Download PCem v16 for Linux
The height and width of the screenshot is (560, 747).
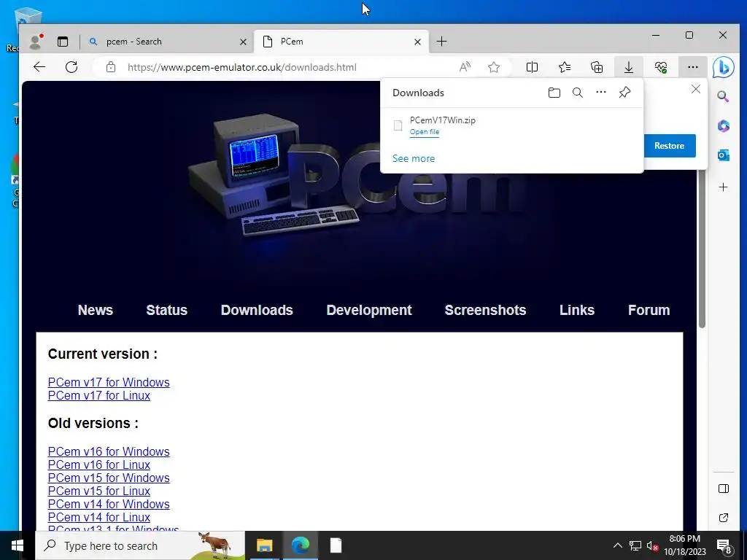tap(99, 464)
